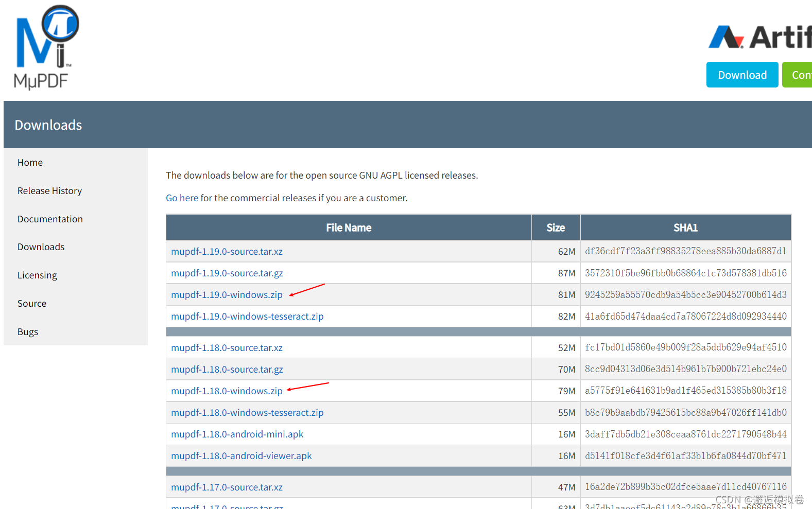Download mupdf-1.19.0-source.tar.xz
Image resolution: width=812 pixels, height=509 pixels.
point(227,252)
